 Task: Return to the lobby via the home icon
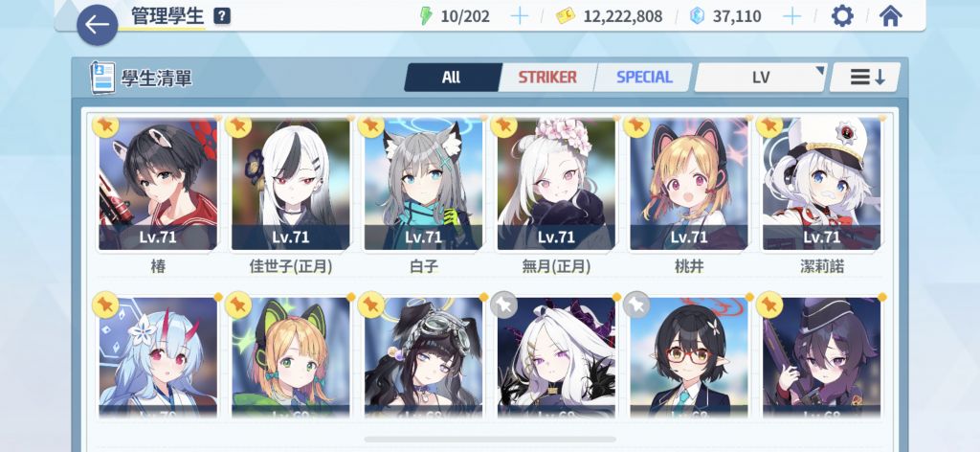pos(890,16)
